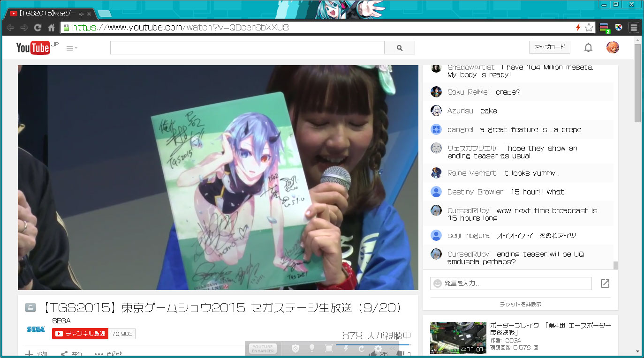This screenshot has height=358, width=644.
Task: Subscribe with チャンネル登録 button
Action: (80, 334)
